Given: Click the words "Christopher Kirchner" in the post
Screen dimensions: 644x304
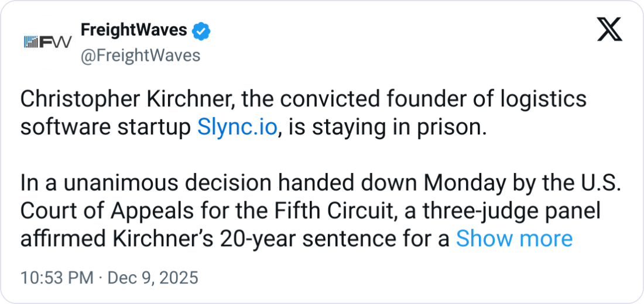Looking at the screenshot, I should click(120, 99).
